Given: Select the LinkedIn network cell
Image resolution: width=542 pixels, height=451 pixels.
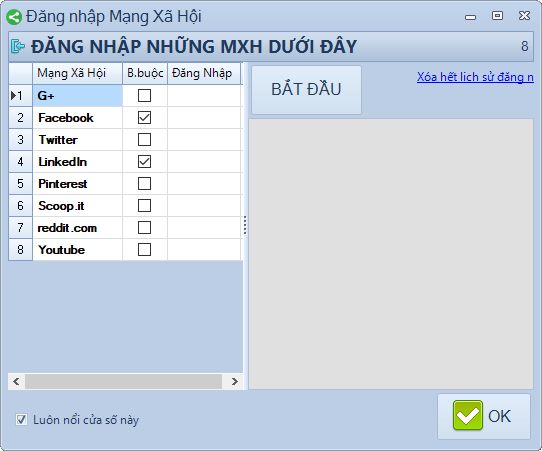Looking at the screenshot, I should tap(77, 161).
